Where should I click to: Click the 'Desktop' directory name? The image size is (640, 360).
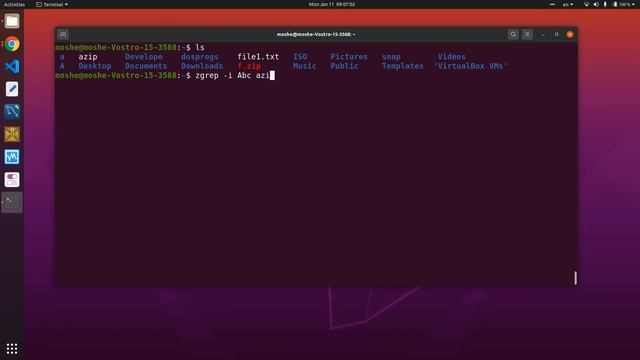click(x=95, y=66)
